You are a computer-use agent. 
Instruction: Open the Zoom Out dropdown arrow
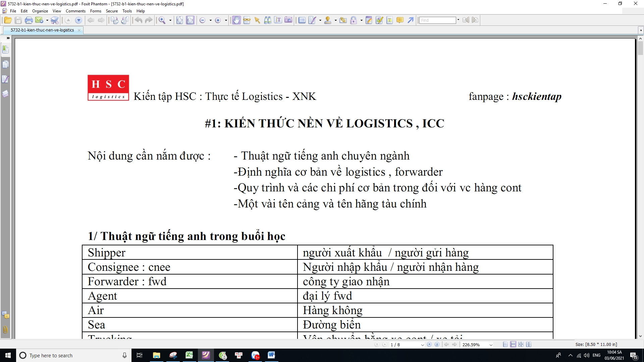tap(210, 20)
